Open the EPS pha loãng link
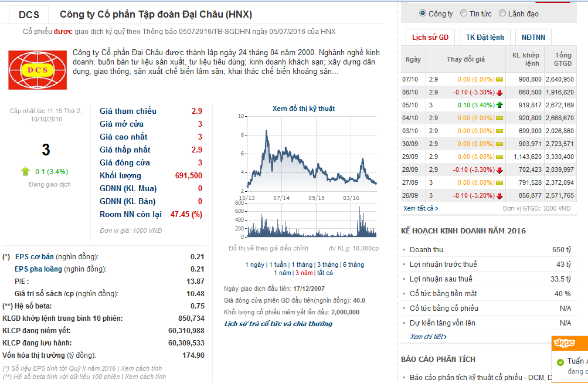Image resolution: width=588 pixels, height=383 pixels. (38, 269)
